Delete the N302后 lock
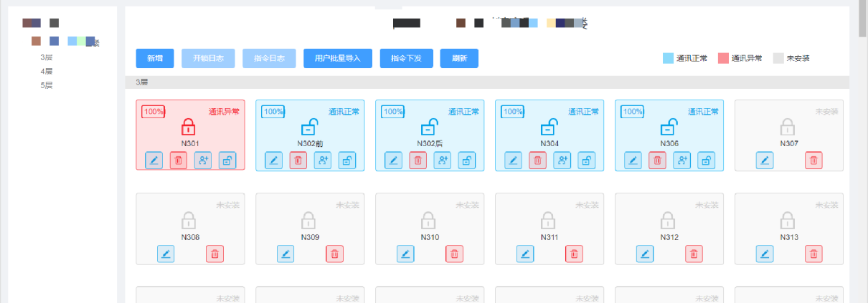The width and height of the screenshot is (868, 303). click(418, 160)
